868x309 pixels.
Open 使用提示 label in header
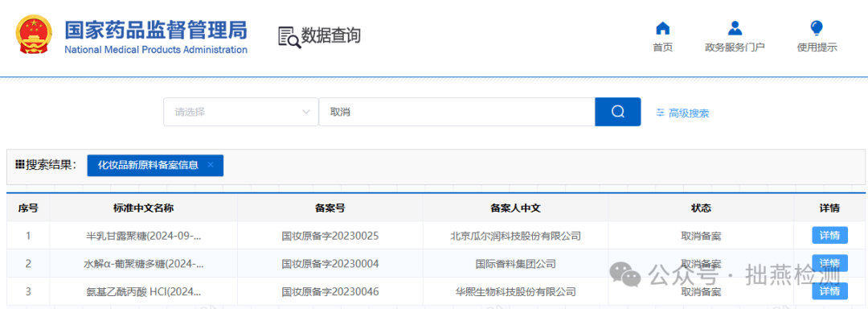pos(817,47)
